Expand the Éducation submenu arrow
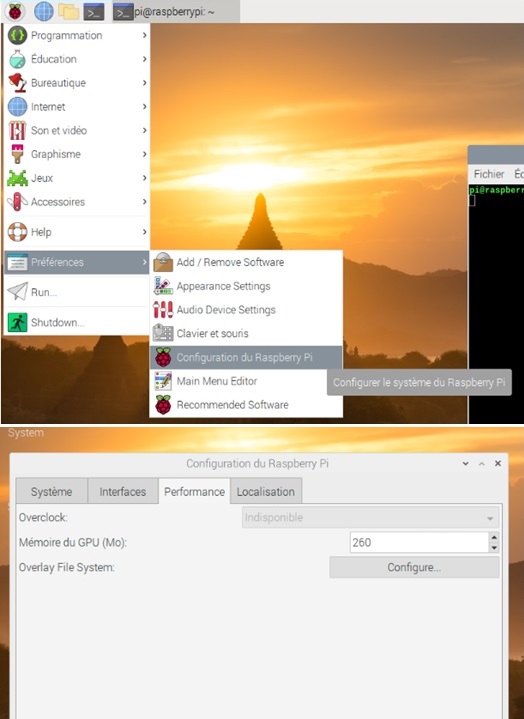The image size is (524, 719). (144, 59)
